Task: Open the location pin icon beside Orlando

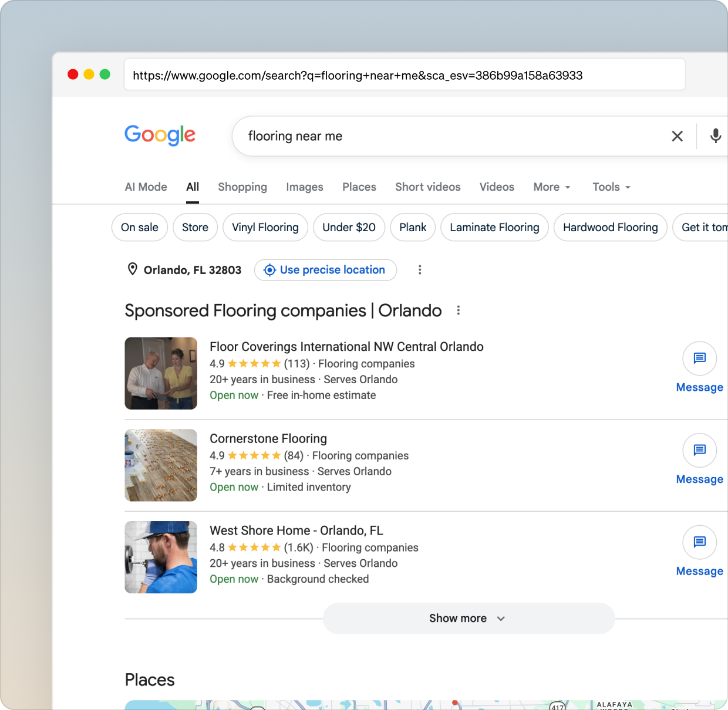Action: pos(133,269)
